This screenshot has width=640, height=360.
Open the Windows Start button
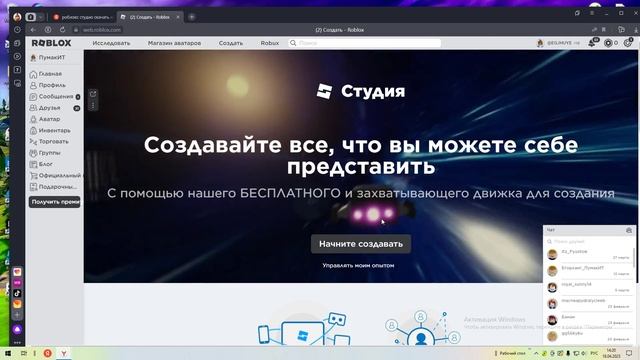(8, 353)
